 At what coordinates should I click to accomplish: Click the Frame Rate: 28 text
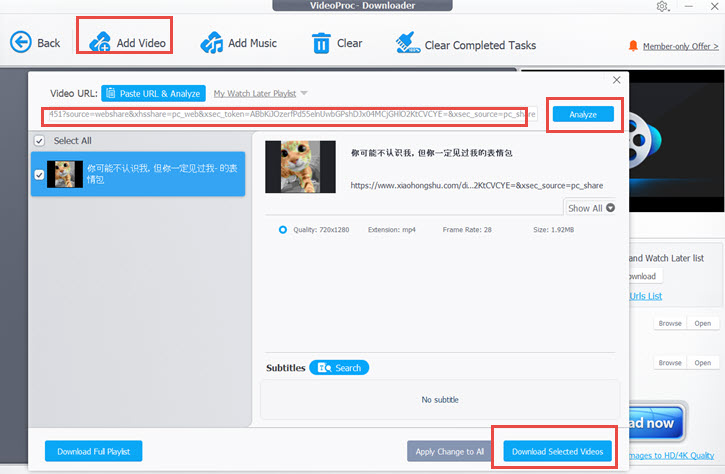coord(467,229)
